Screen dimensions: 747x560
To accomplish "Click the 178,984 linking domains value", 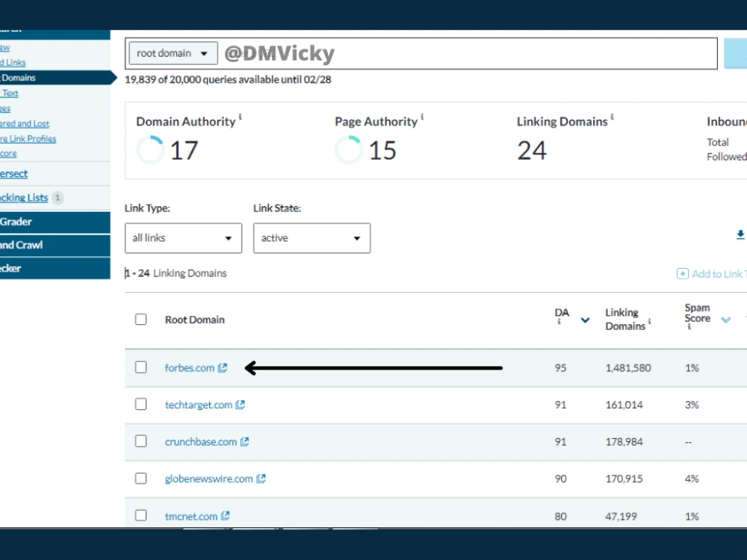I will tap(624, 442).
